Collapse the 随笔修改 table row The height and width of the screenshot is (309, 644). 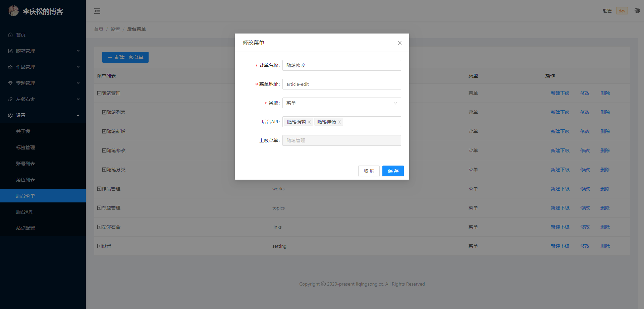pyautogui.click(x=104, y=150)
